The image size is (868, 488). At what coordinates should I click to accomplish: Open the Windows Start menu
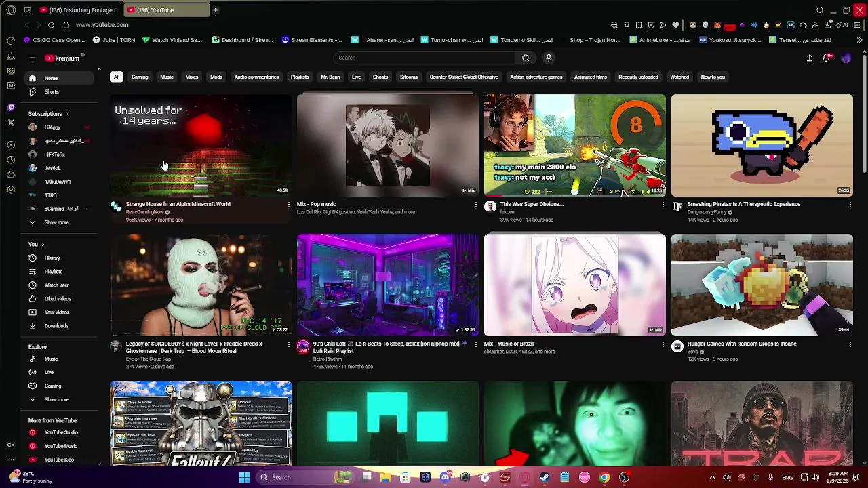tap(244, 477)
